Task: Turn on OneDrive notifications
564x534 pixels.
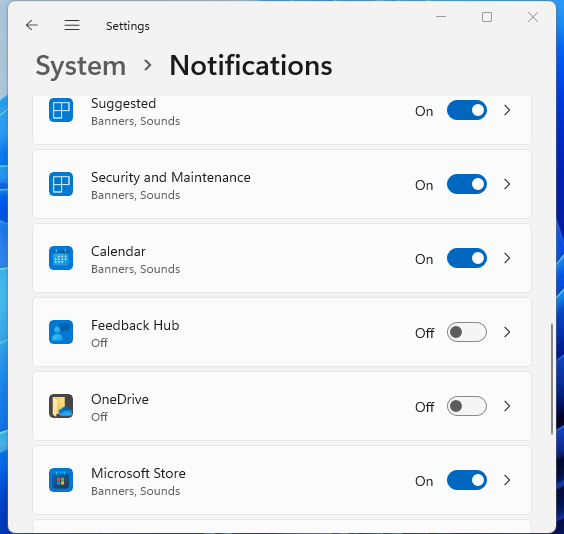Action: (x=467, y=406)
